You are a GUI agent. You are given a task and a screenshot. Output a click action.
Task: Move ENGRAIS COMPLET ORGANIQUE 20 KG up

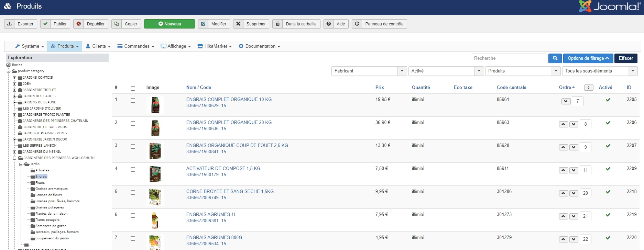tap(563, 124)
